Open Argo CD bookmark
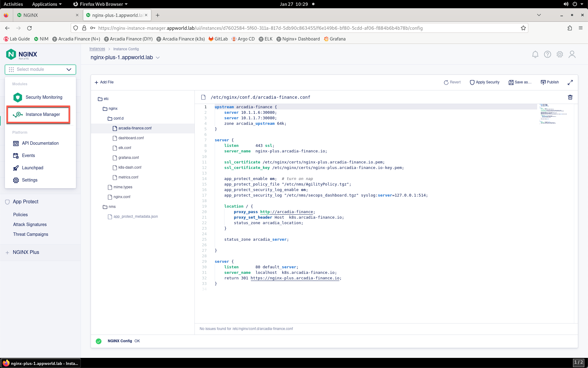This screenshot has height=368, width=588. click(243, 39)
